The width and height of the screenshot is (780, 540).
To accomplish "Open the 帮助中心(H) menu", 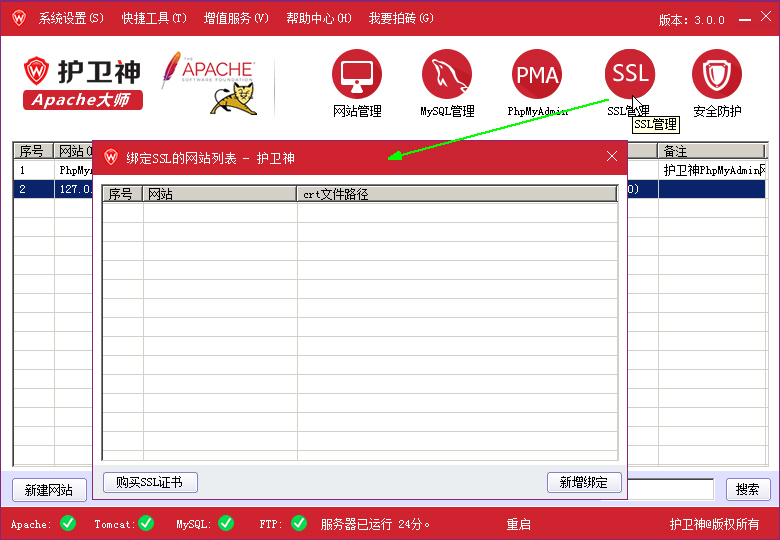I will click(x=319, y=19).
